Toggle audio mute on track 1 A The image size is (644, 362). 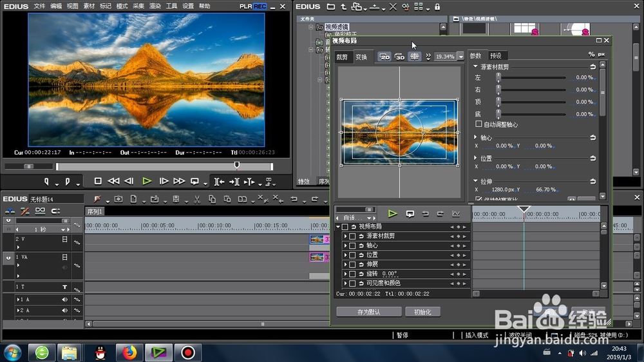point(64,300)
